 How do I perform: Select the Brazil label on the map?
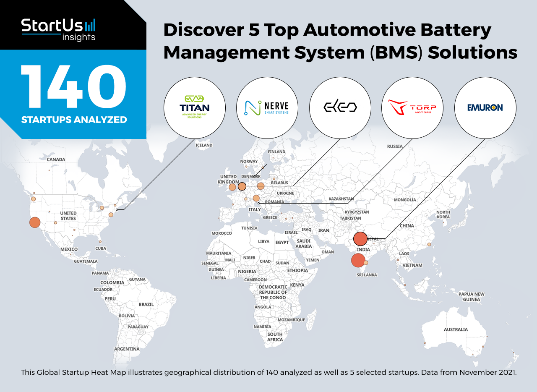coord(146,304)
